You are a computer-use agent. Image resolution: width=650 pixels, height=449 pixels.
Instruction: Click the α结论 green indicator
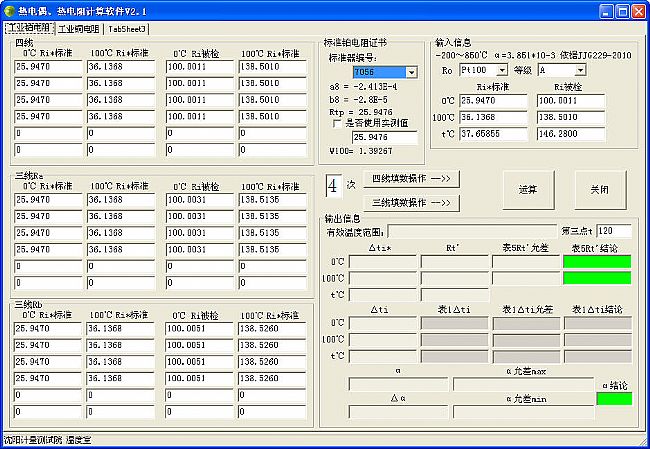point(614,399)
